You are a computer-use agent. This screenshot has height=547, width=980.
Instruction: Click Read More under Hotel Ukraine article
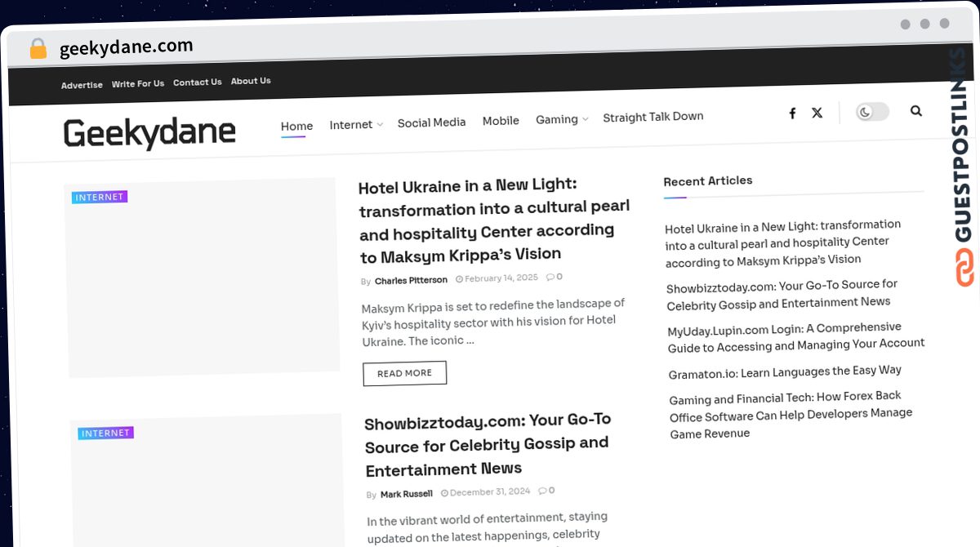coord(405,373)
